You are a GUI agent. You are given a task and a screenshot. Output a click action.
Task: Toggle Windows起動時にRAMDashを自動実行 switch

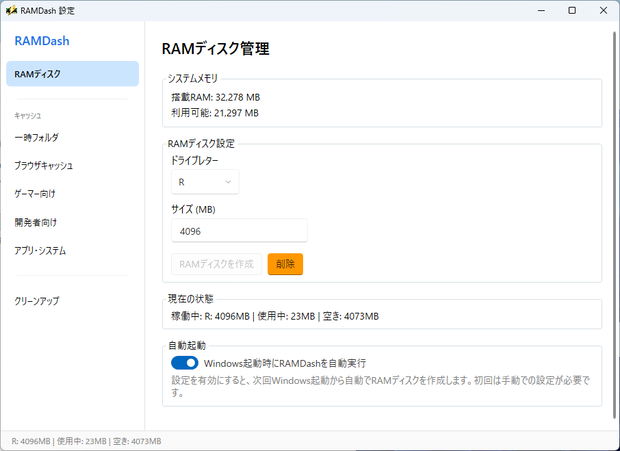[x=185, y=363]
